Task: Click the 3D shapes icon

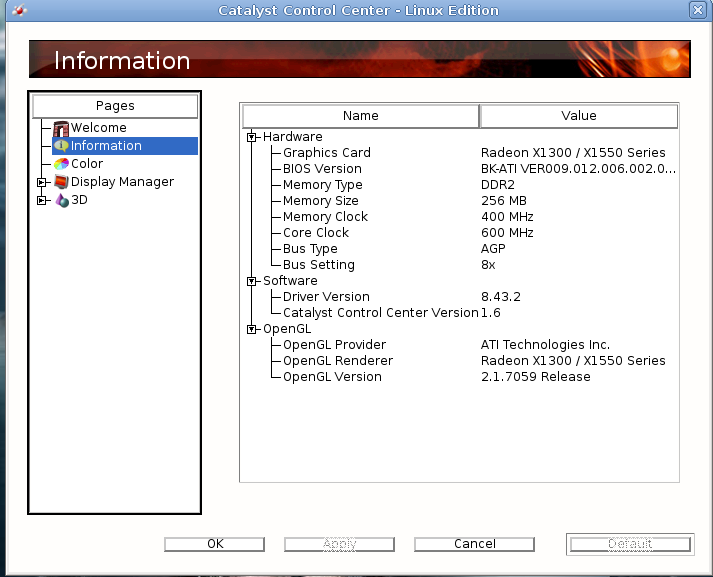Action: 62,200
